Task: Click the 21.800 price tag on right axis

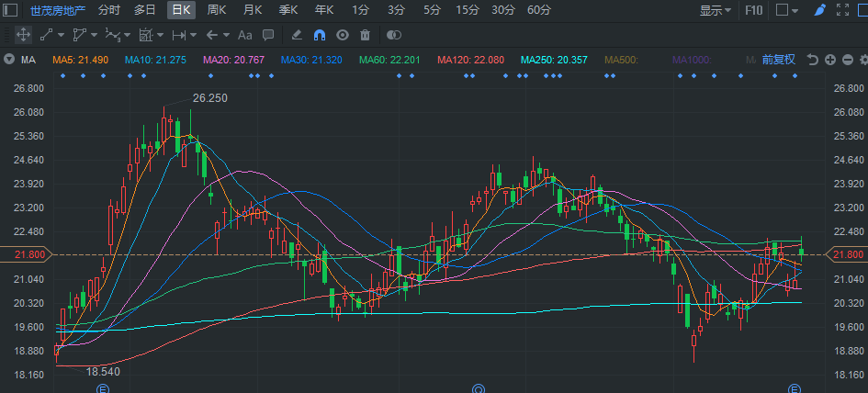Action: [848, 254]
